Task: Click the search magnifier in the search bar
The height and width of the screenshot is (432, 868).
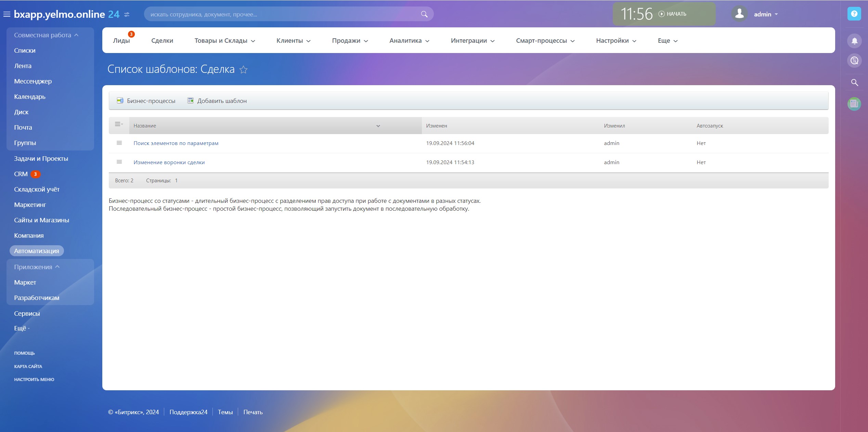Action: point(424,14)
